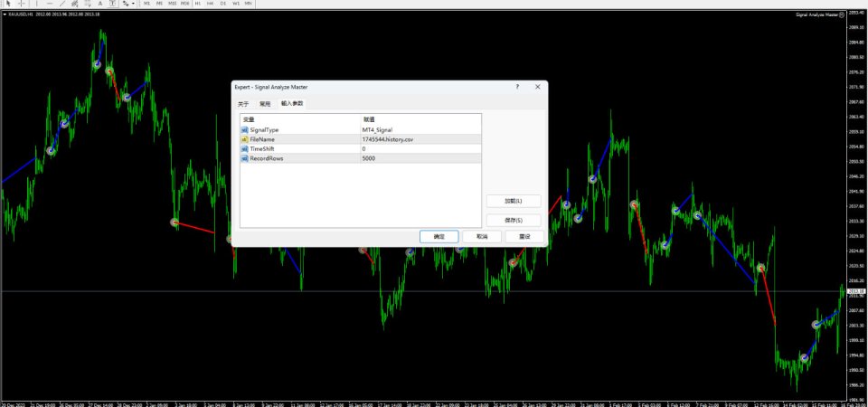Open the MT4_Signal value cell

point(420,129)
